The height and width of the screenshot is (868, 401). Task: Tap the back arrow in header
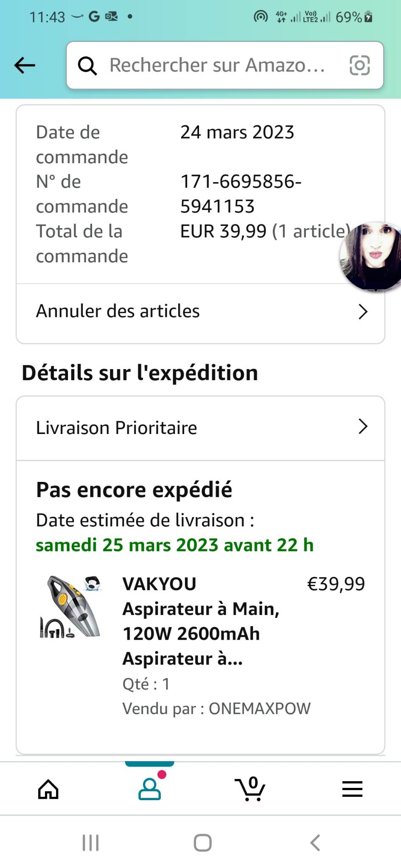click(25, 65)
